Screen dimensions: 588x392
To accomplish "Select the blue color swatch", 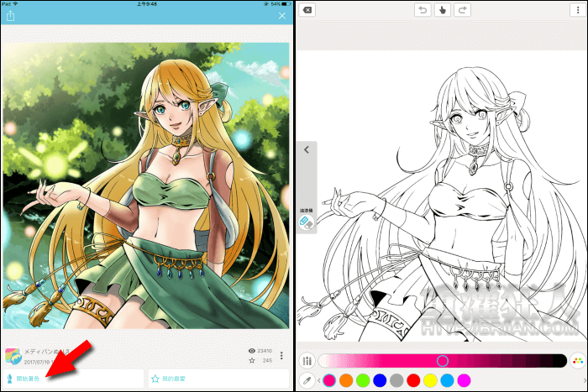I will tap(380, 380).
